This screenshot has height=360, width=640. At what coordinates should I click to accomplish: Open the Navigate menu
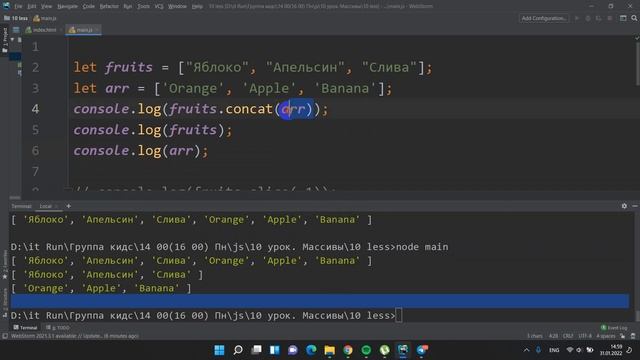click(67, 6)
